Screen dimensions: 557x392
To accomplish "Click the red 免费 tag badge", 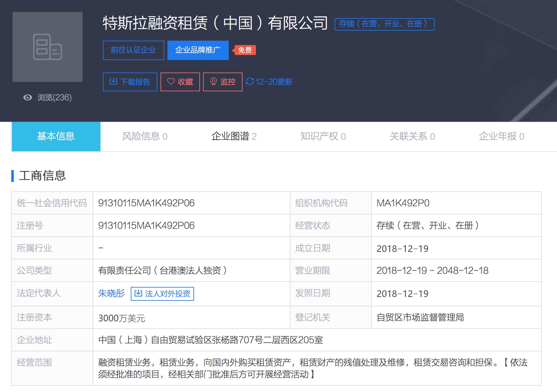I will click(x=245, y=50).
